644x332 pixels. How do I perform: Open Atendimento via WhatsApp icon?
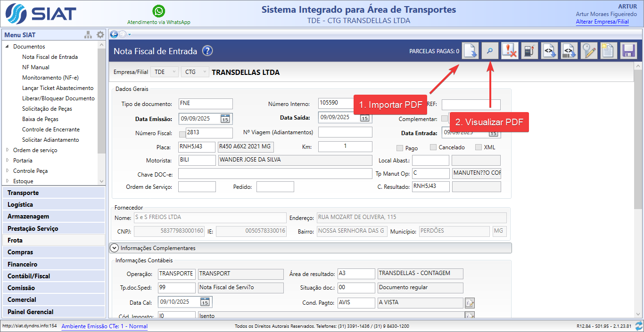(x=159, y=11)
